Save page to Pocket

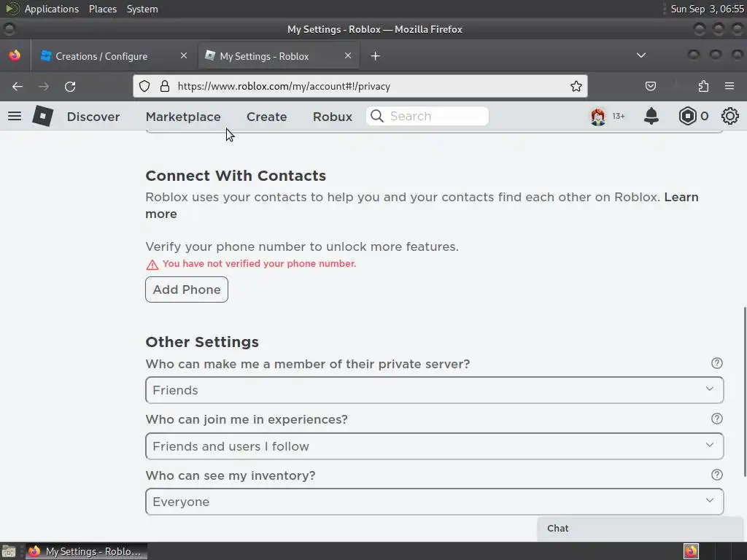click(x=650, y=86)
